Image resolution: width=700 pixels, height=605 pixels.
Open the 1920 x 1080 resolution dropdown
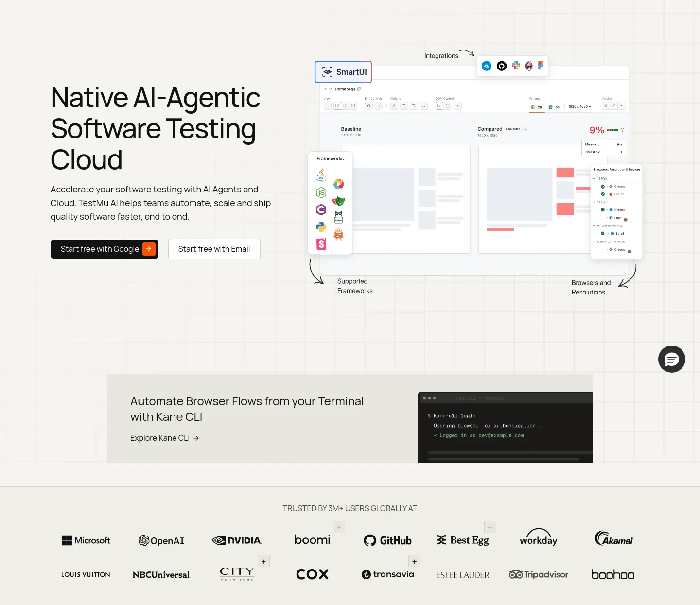pyautogui.click(x=579, y=106)
